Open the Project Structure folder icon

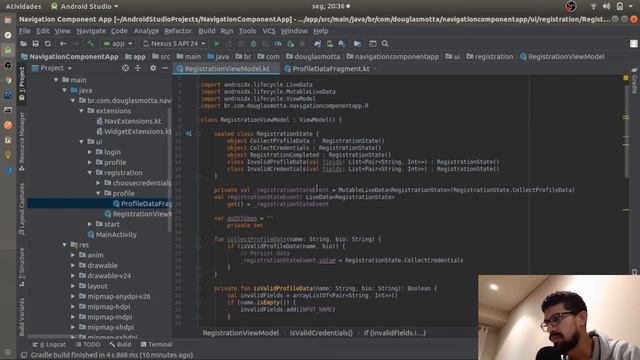358,44
